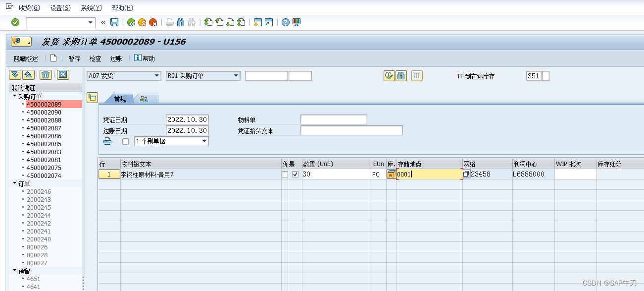Switch to the 常规 tab
644x291 pixels.
click(120, 99)
